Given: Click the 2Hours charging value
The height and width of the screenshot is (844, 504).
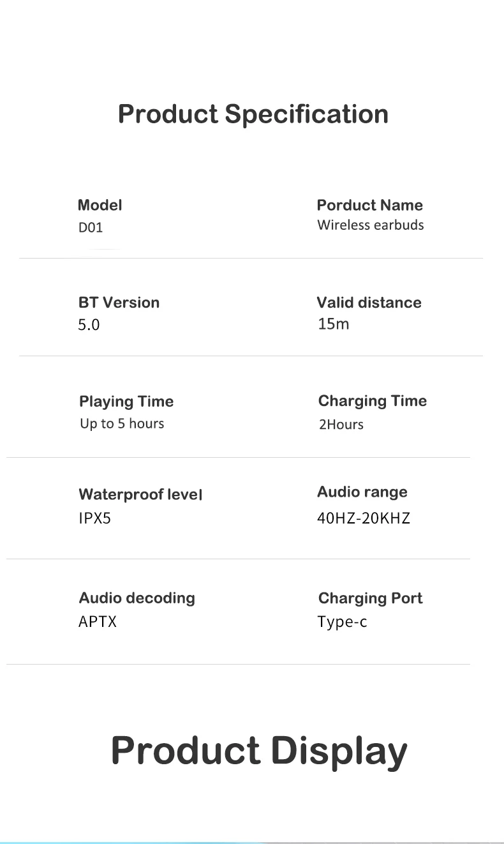Looking at the screenshot, I should pyautogui.click(x=341, y=425).
